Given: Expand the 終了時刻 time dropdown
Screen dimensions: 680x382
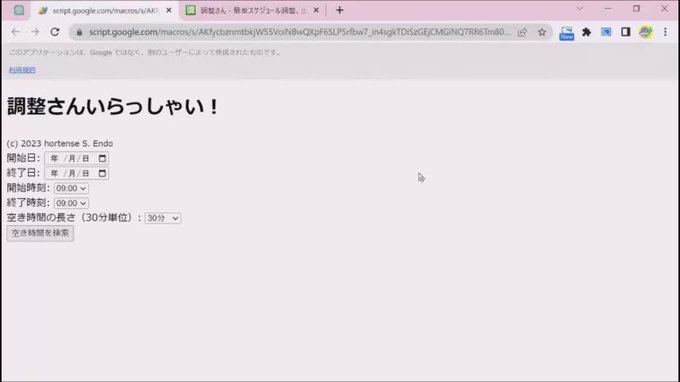Looking at the screenshot, I should pyautogui.click(x=71, y=203).
